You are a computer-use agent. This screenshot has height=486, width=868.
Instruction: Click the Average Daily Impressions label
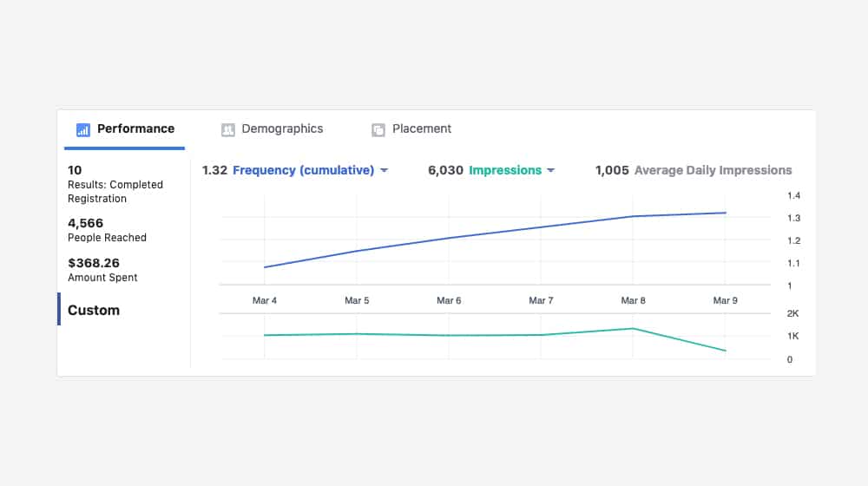713,170
